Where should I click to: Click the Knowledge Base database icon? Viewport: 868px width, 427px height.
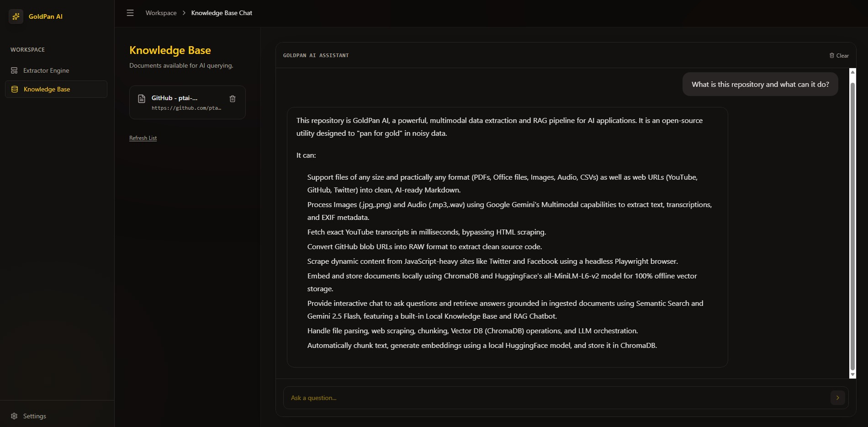(15, 89)
